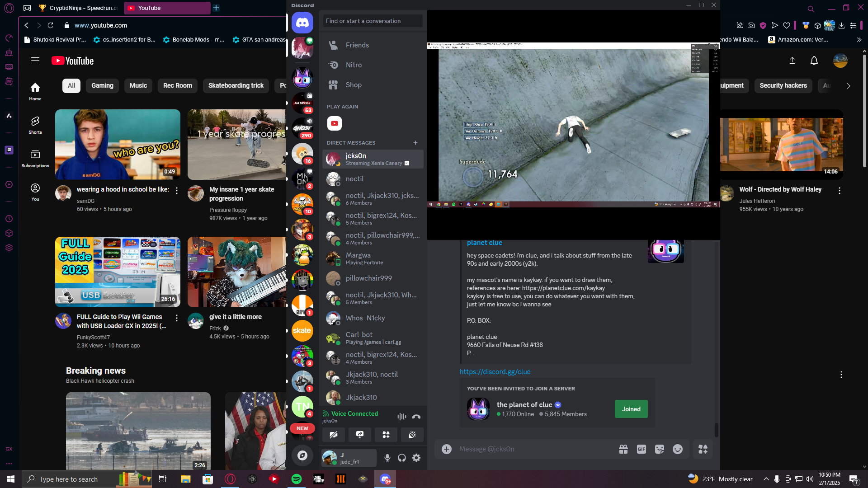Send a gift via gift icon
Image resolution: width=868 pixels, height=488 pixels.
(623, 449)
